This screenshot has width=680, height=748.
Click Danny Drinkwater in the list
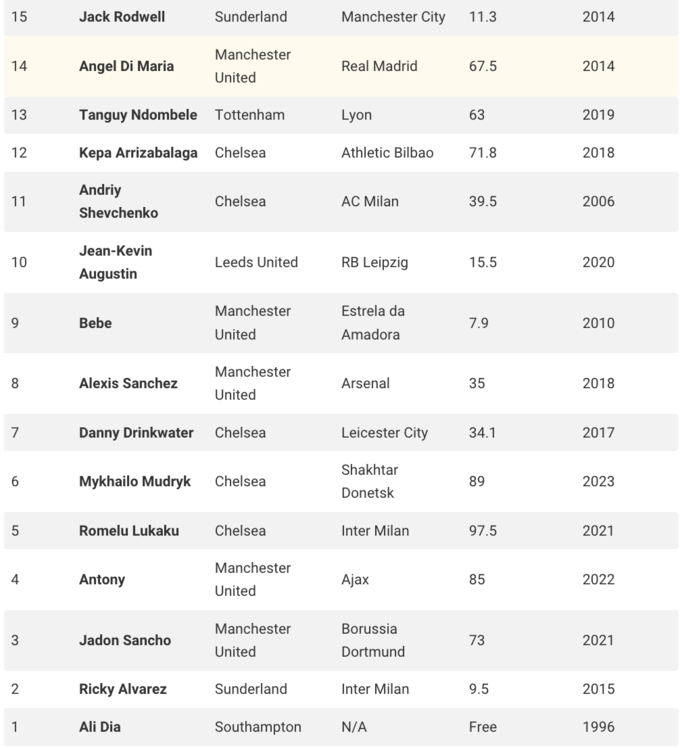(136, 433)
